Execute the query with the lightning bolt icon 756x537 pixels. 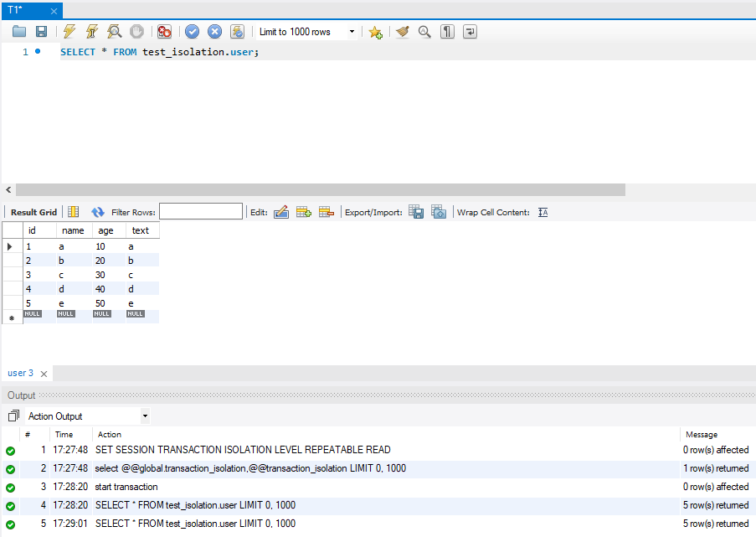pyautogui.click(x=69, y=31)
